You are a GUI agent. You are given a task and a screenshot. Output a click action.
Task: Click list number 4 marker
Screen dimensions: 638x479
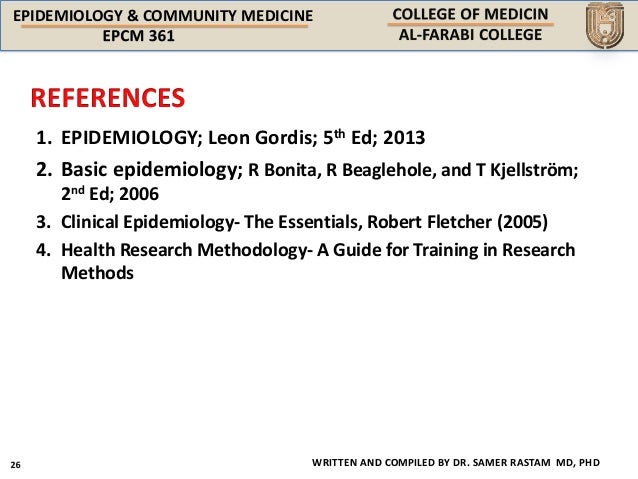point(44,250)
